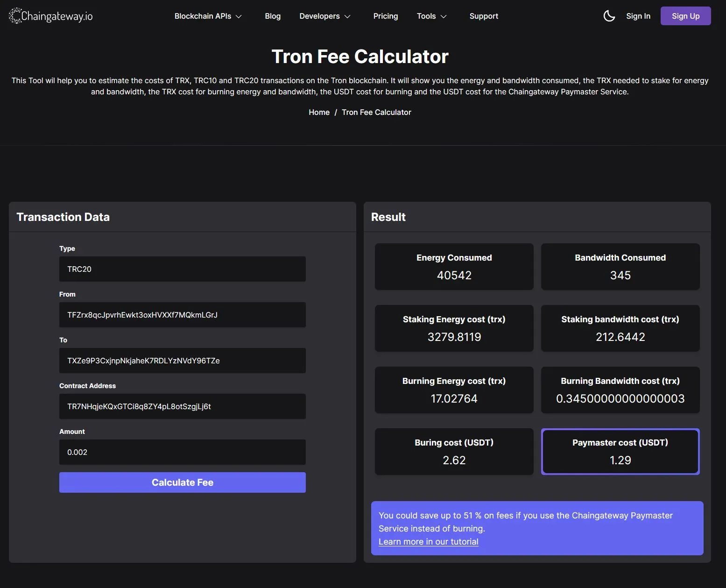Click the Paymaster cost (USDT) card
The image size is (726, 588).
620,452
